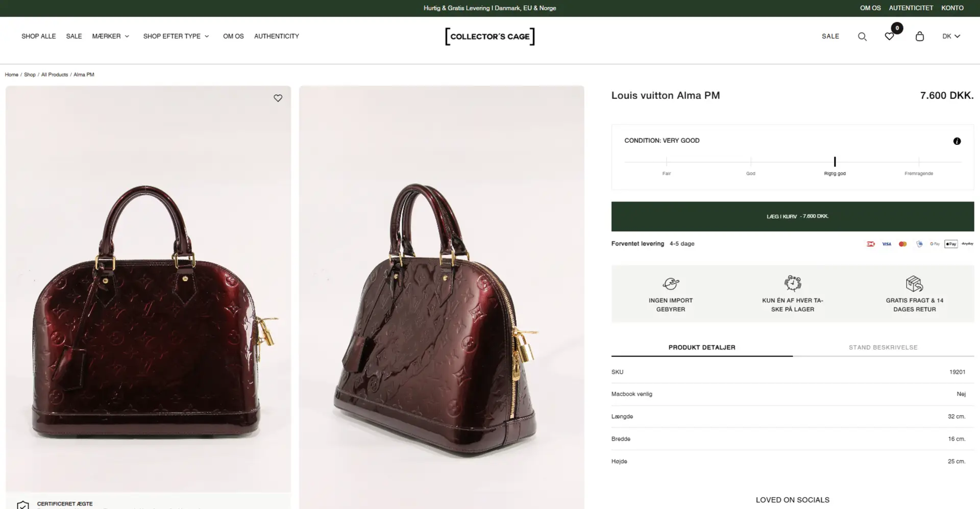Click the LÆG I KURV button
The width and height of the screenshot is (980, 509).
[792, 217]
